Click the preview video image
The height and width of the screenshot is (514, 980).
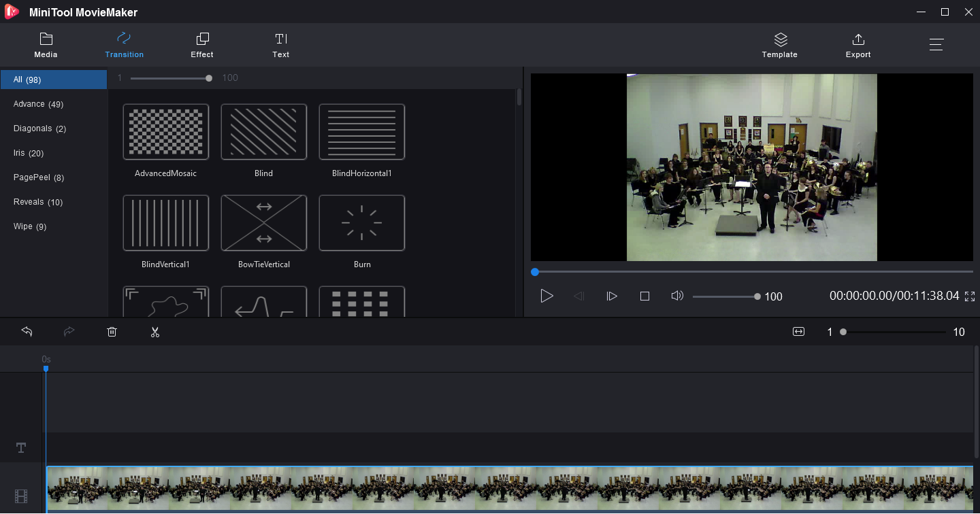point(752,167)
